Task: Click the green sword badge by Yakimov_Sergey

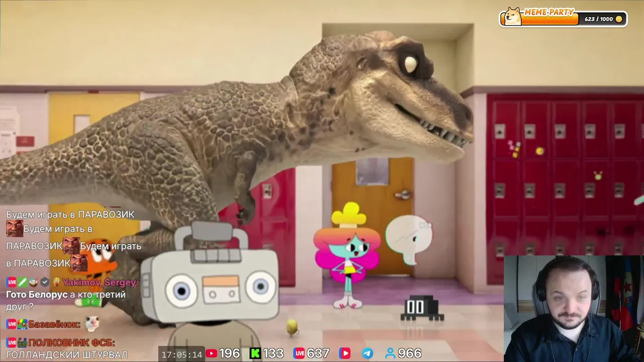Action: tap(23, 283)
